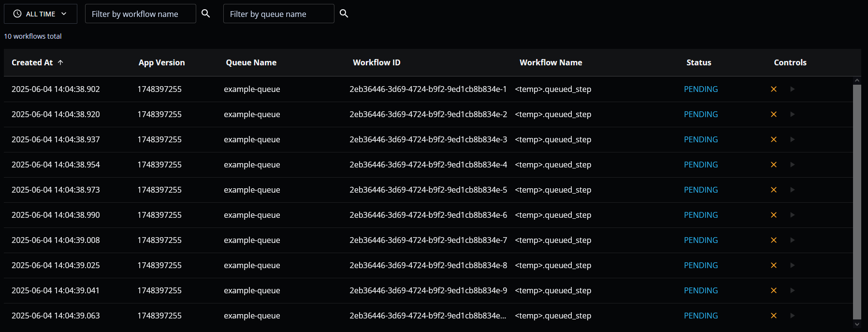Open workflow ID 2eb36446-...834e-4 link
Viewport: 868px width, 332px height.
(428, 165)
